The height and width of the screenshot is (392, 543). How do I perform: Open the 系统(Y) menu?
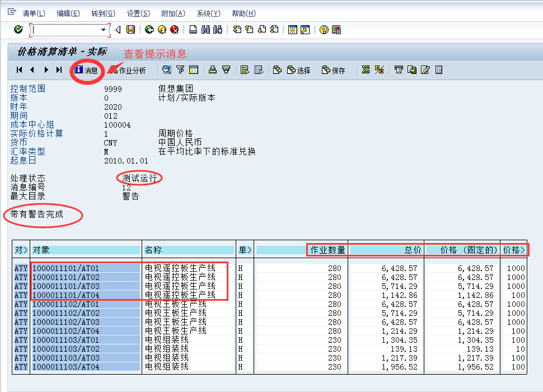coord(208,13)
